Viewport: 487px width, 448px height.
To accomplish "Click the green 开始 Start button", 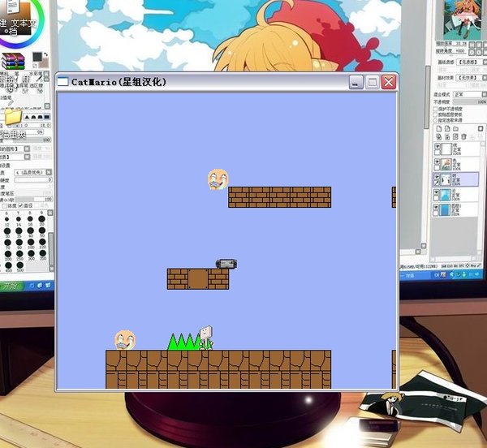I will [x=12, y=286].
